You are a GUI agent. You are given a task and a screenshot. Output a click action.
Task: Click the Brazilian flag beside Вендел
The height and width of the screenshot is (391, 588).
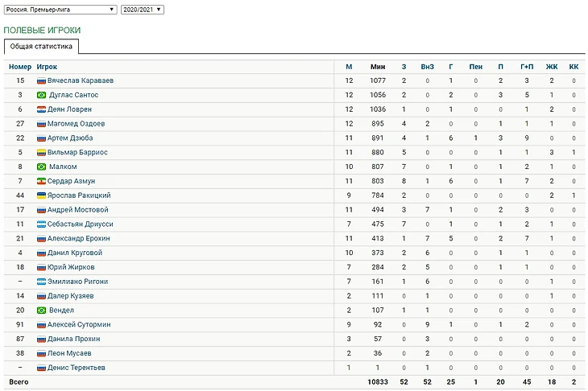point(41,311)
